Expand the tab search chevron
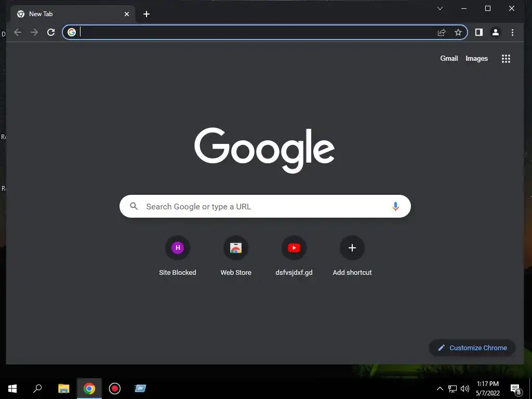 click(440, 8)
